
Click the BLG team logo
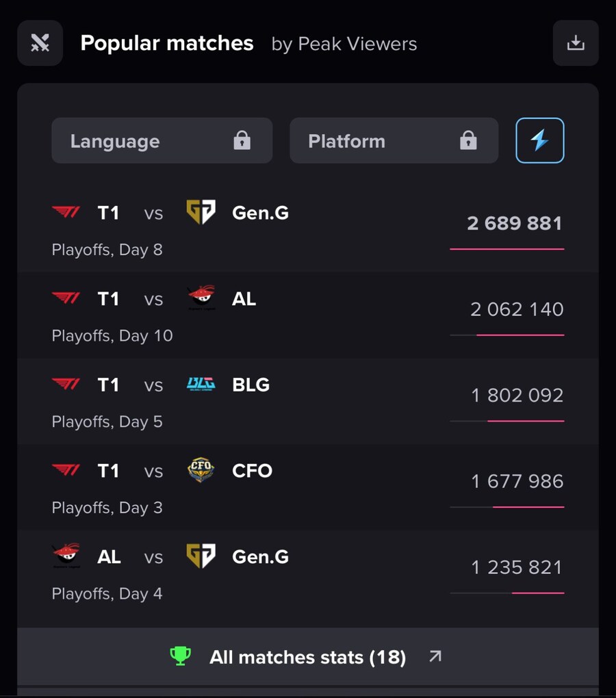(201, 384)
